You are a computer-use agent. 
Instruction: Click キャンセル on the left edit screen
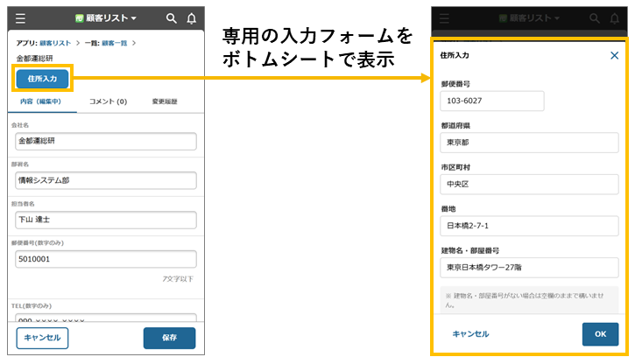click(42, 338)
